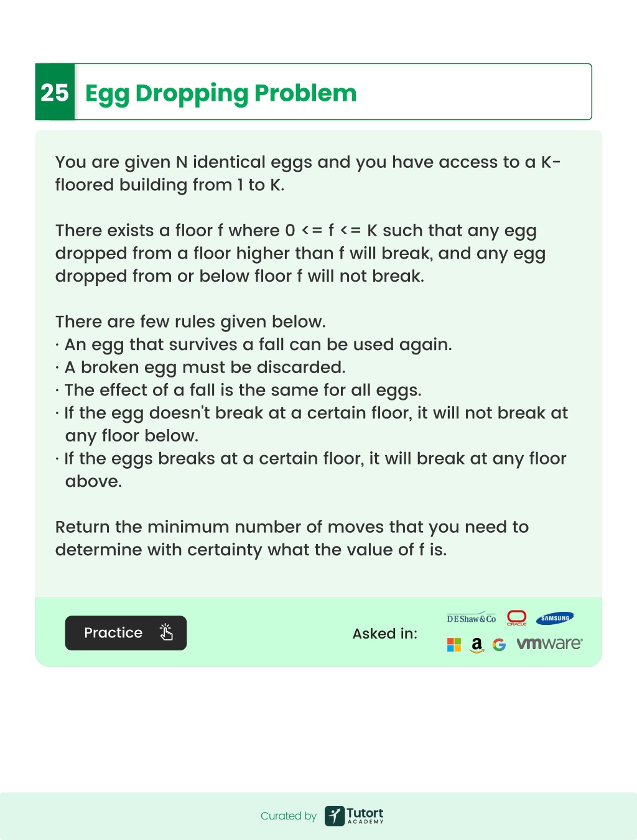637x840 pixels.
Task: Click the Amazon 'a' logo
Action: [x=477, y=645]
